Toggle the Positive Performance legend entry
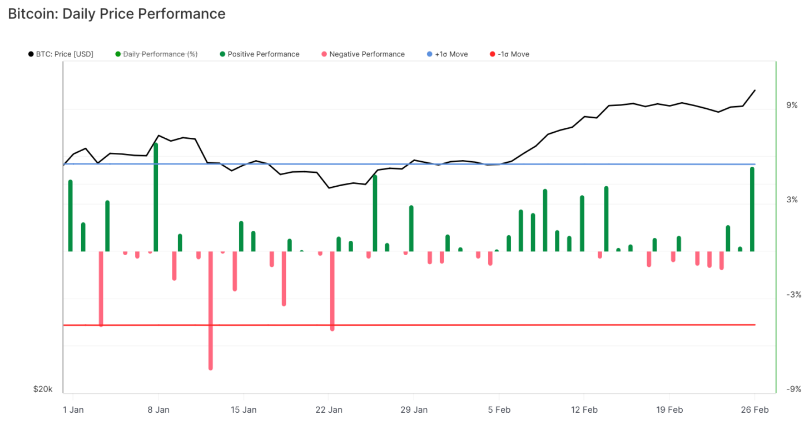 [259, 54]
